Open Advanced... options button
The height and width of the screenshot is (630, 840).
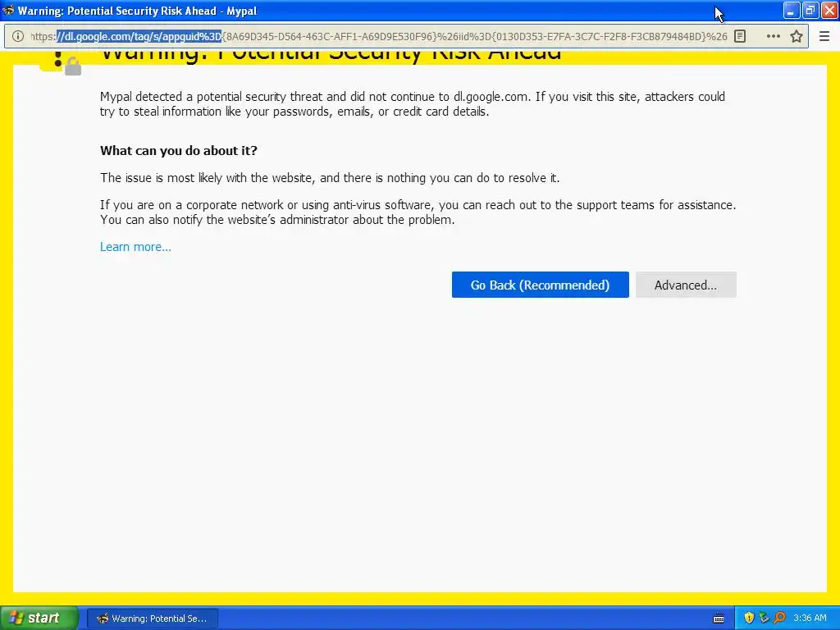(x=686, y=285)
